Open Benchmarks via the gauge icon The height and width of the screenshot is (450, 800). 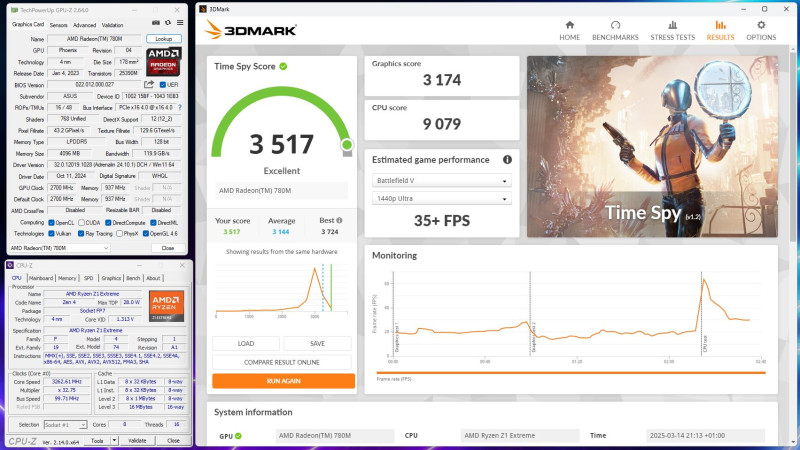click(615, 25)
